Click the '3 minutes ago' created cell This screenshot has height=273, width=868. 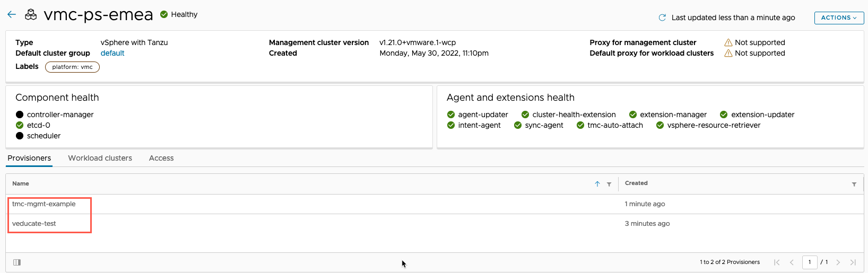pos(647,224)
